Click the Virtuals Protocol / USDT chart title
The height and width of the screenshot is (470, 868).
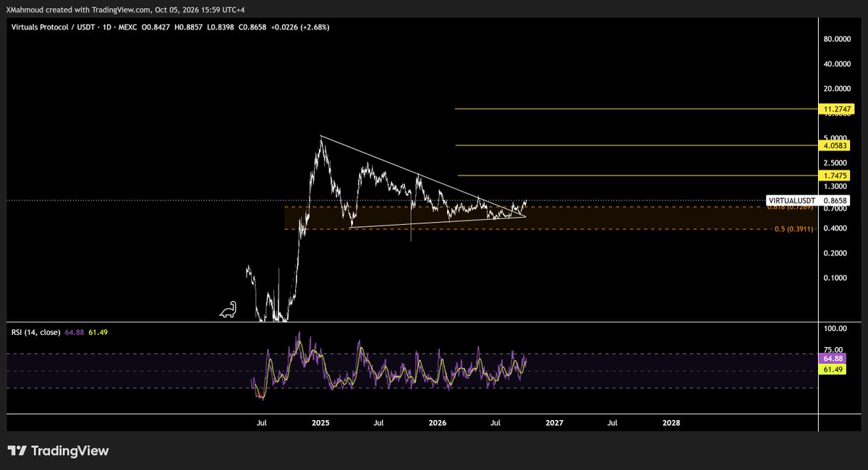[54, 27]
